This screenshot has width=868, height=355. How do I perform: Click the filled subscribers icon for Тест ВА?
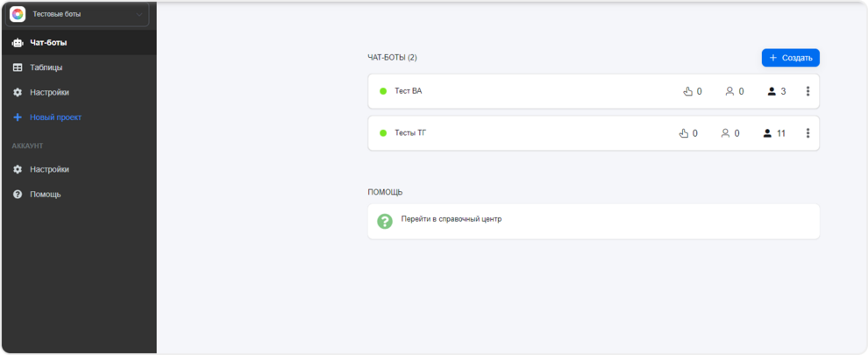772,91
